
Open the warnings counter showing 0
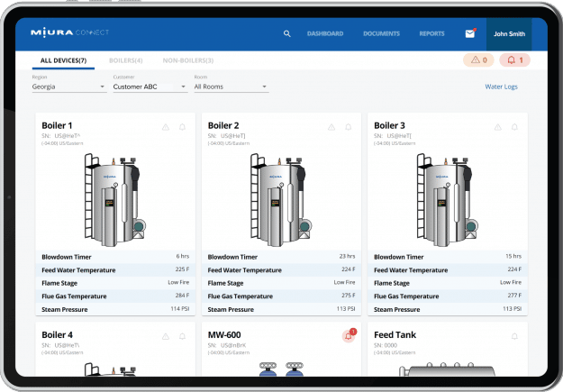click(x=478, y=60)
